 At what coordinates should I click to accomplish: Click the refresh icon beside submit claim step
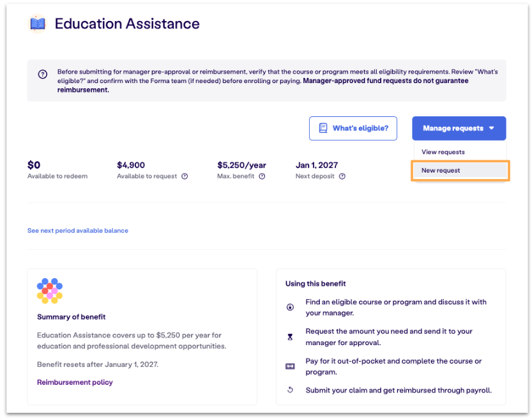(290, 390)
